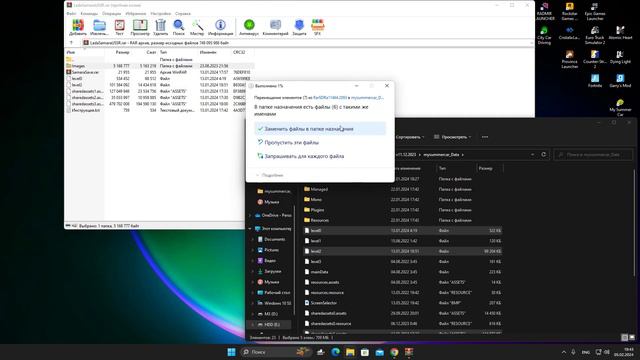The height and width of the screenshot is (360, 640).
Task: Click the Protect (Защита) shield icon in WinRAR
Action: [299, 27]
